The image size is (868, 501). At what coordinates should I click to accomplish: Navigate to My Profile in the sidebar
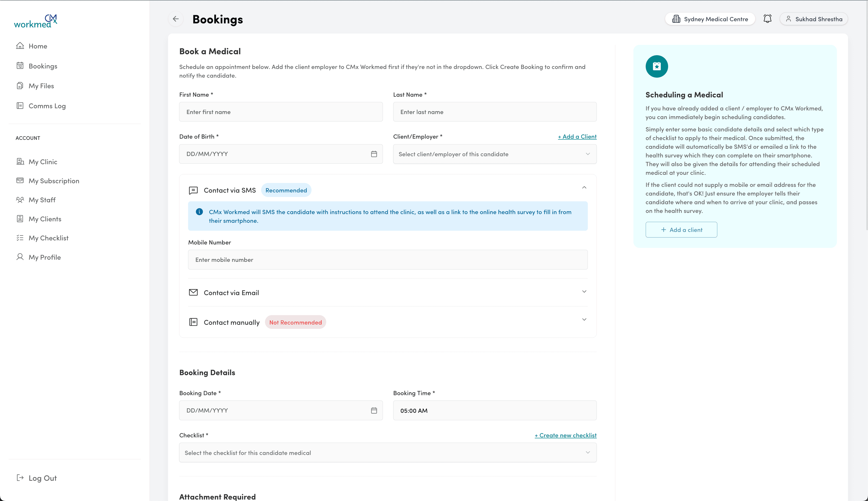20,257
